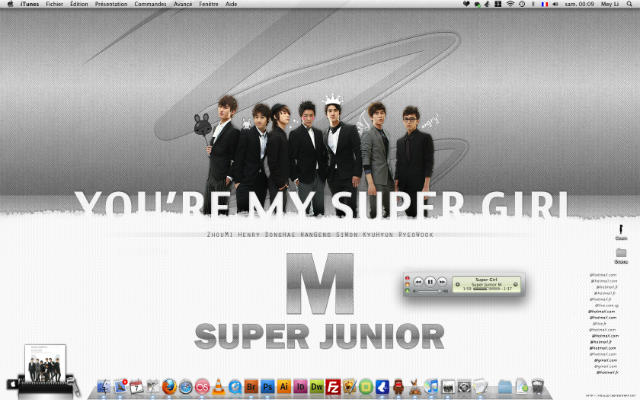Open Mail with the red badge
The image size is (640, 400).
[120, 386]
